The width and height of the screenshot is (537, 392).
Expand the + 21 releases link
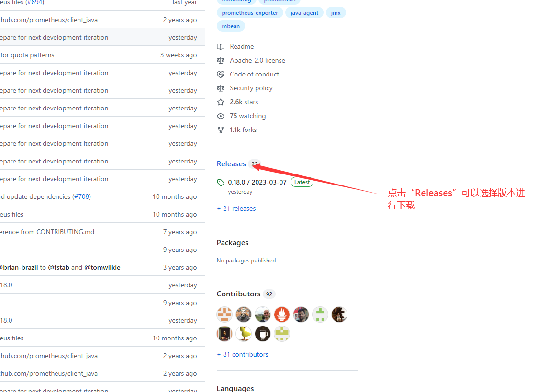pos(236,208)
